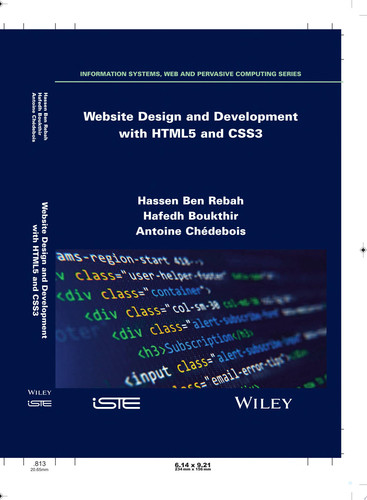
Task: Select the author name 'Hassen Ben Rebah' on front cover
Action: [x=191, y=201]
